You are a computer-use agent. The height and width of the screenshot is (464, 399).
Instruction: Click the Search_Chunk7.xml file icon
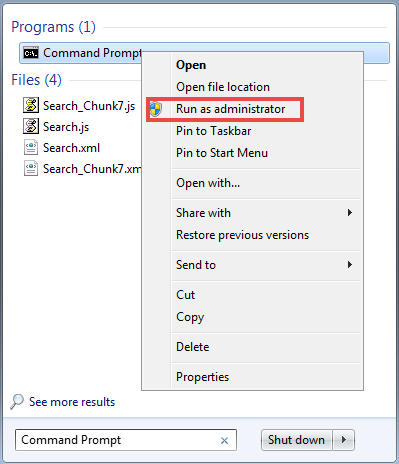coord(31,169)
